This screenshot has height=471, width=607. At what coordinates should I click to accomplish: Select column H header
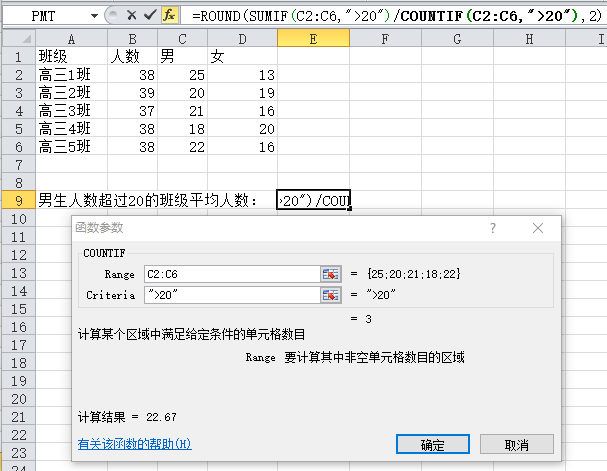tap(529, 39)
